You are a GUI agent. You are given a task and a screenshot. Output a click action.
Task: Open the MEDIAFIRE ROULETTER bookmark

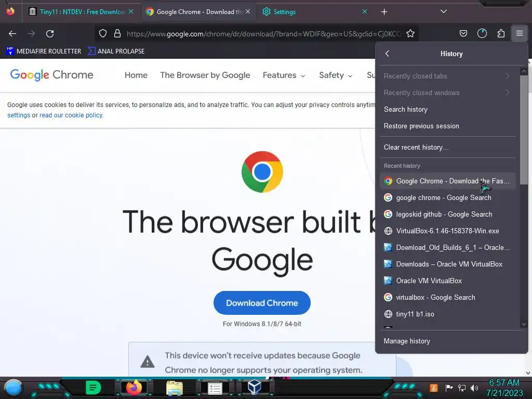click(44, 51)
